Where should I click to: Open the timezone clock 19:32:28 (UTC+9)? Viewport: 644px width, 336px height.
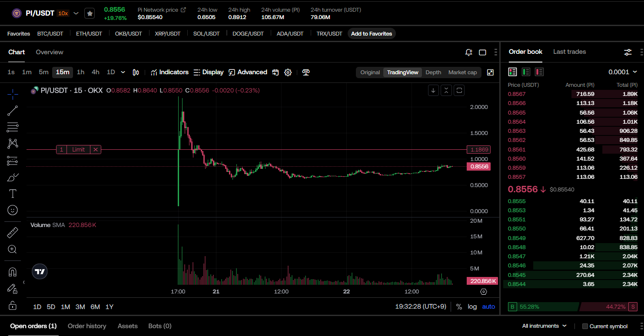[421, 306]
